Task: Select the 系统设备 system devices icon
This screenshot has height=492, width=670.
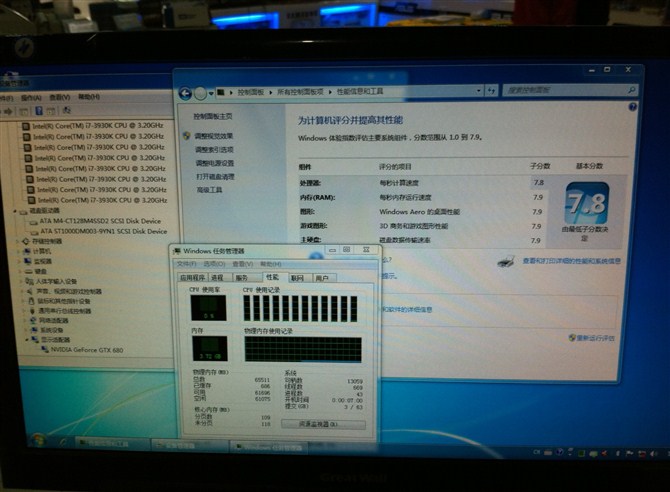Action: point(34,330)
